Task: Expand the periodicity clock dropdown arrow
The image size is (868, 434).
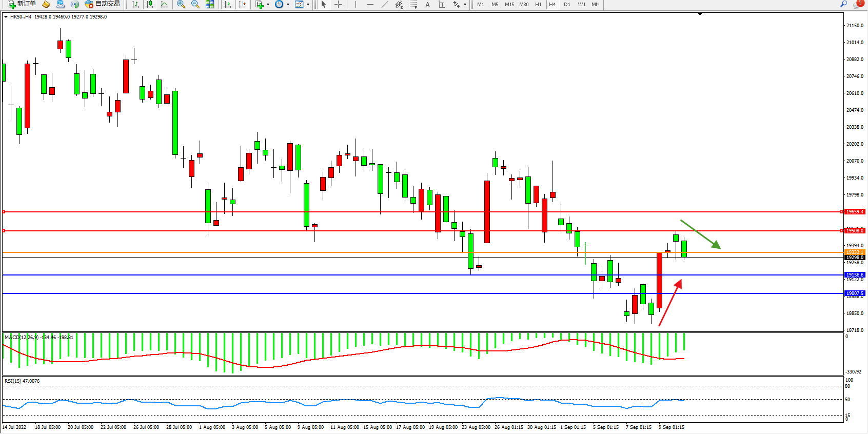Action: pyautogui.click(x=288, y=4)
